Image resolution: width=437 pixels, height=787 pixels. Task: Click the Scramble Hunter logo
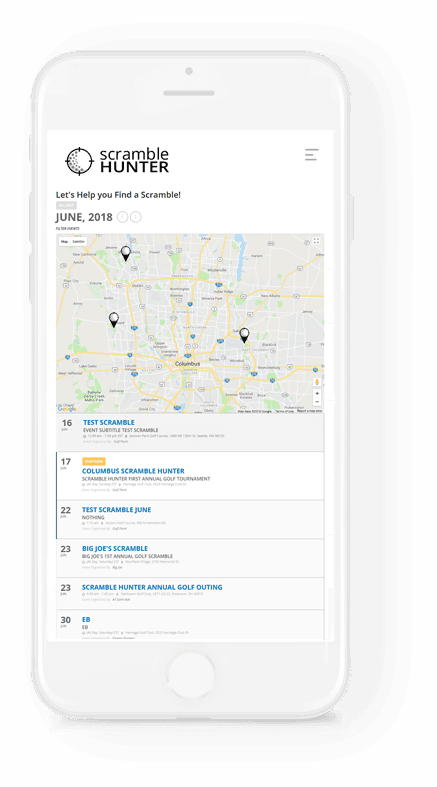[117, 161]
